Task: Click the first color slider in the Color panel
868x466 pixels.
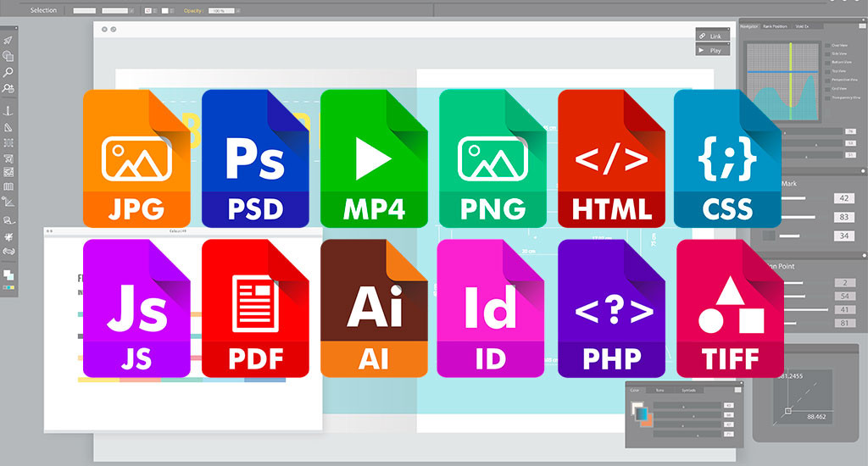Action: pos(687,406)
